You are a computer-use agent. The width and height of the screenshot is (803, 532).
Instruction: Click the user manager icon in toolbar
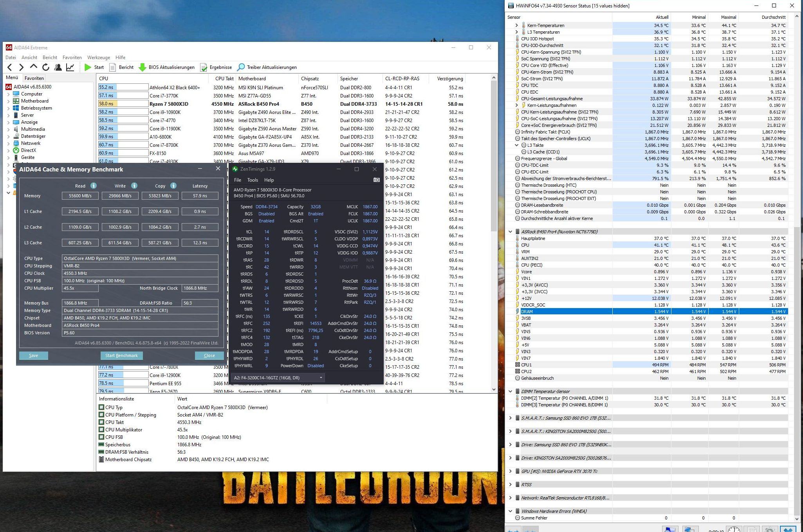[58, 67]
